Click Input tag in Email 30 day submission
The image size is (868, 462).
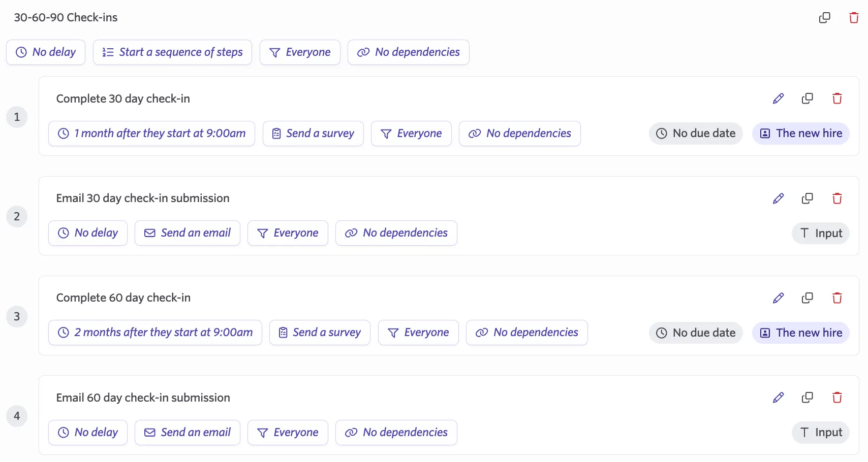point(821,233)
